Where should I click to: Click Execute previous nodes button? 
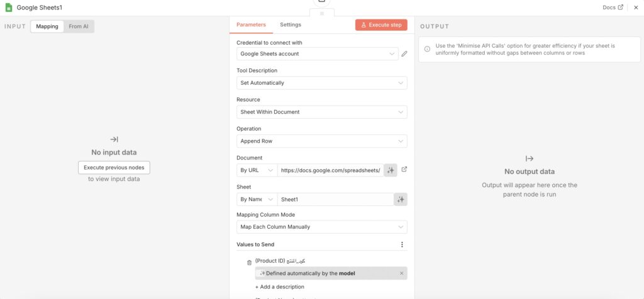point(114,167)
